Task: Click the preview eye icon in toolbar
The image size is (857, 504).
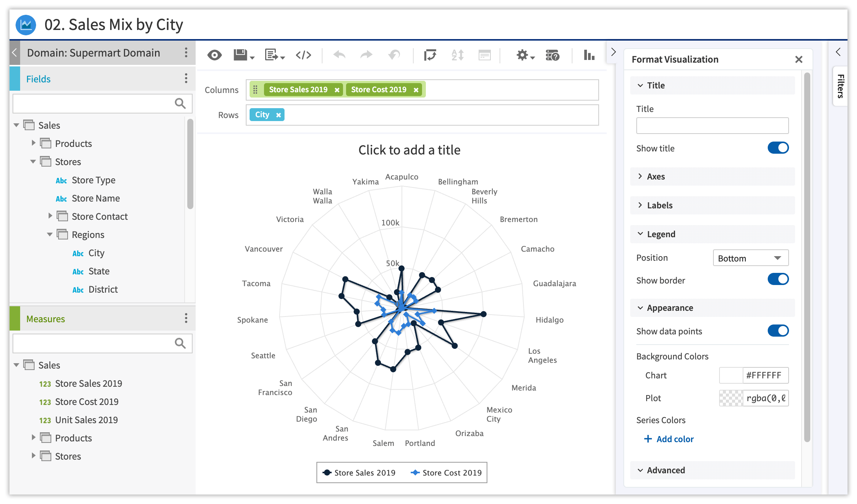Action: (215, 55)
